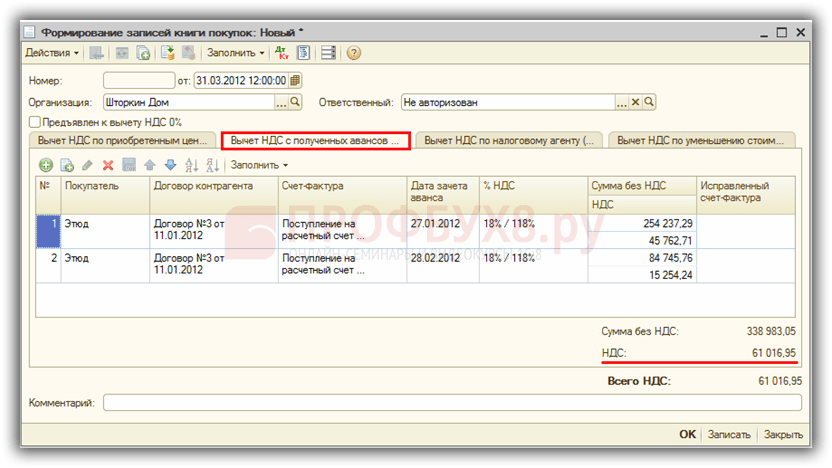Click the amount 84 745,76 cell
Screen dimensions: 832x468
[642, 258]
